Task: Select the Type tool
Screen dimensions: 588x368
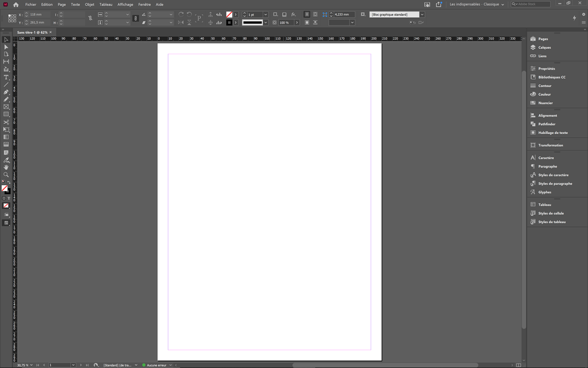Action: click(x=6, y=77)
